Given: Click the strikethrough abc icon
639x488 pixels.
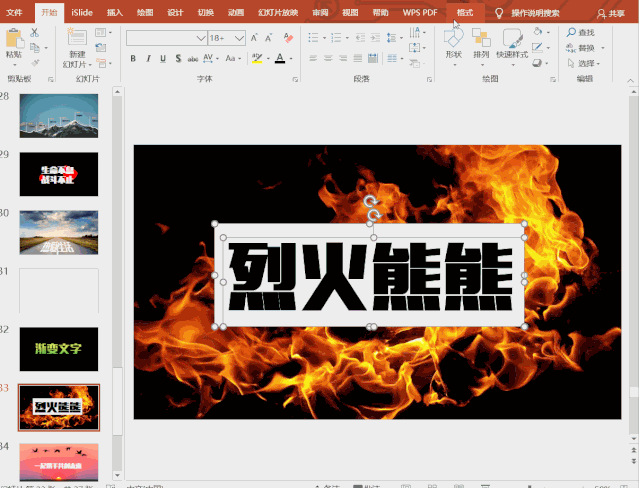Looking at the screenshot, I should pos(193,59).
